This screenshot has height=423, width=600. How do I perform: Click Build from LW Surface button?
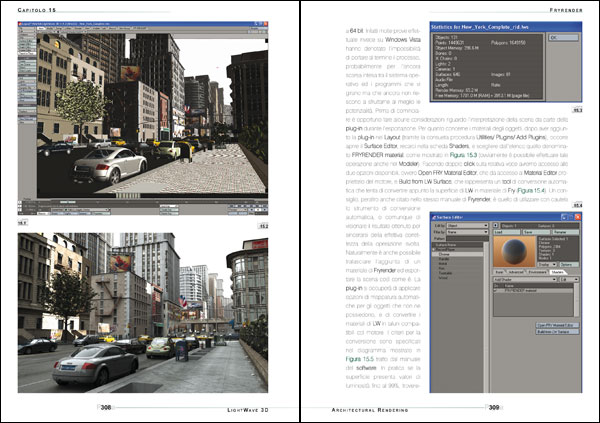(x=558, y=332)
